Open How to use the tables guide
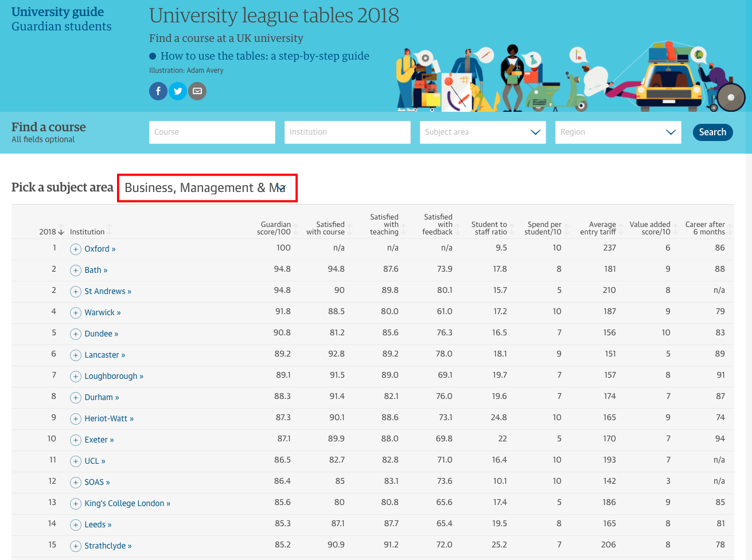This screenshot has height=560, width=752. click(x=265, y=56)
